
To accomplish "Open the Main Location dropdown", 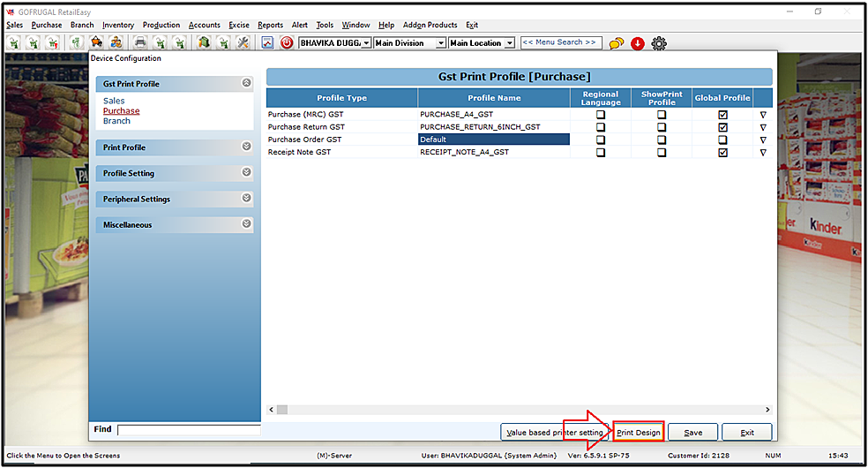I will point(510,43).
